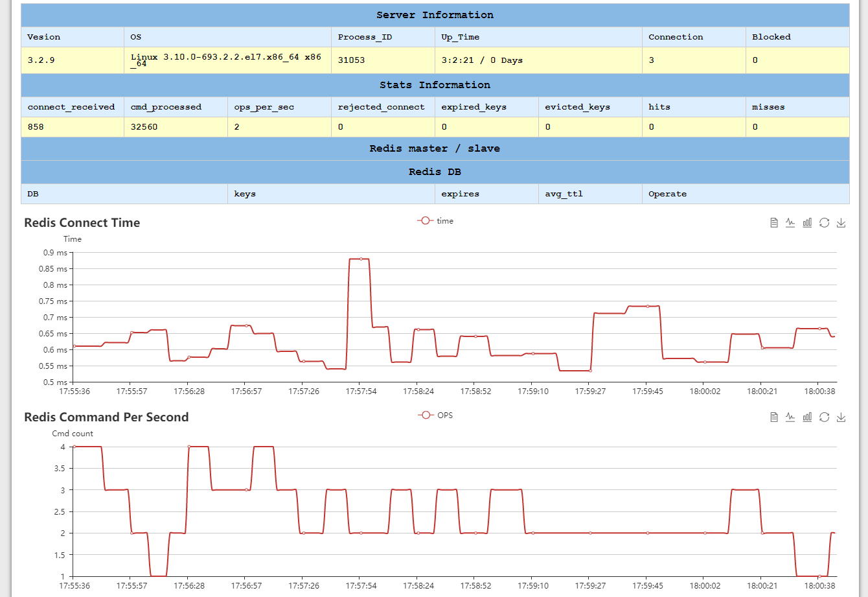Click the 3.5 label on Cmd count axis
This screenshot has width=868, height=597.
click(x=59, y=469)
